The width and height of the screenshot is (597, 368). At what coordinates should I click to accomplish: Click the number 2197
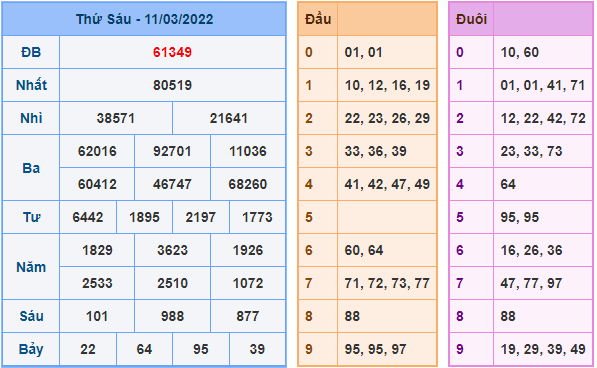201,217
